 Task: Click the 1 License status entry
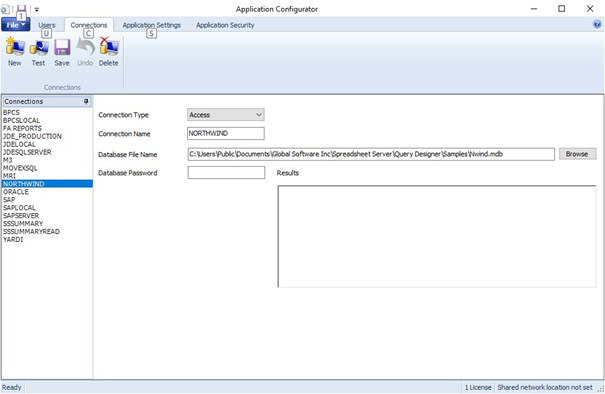point(478,387)
